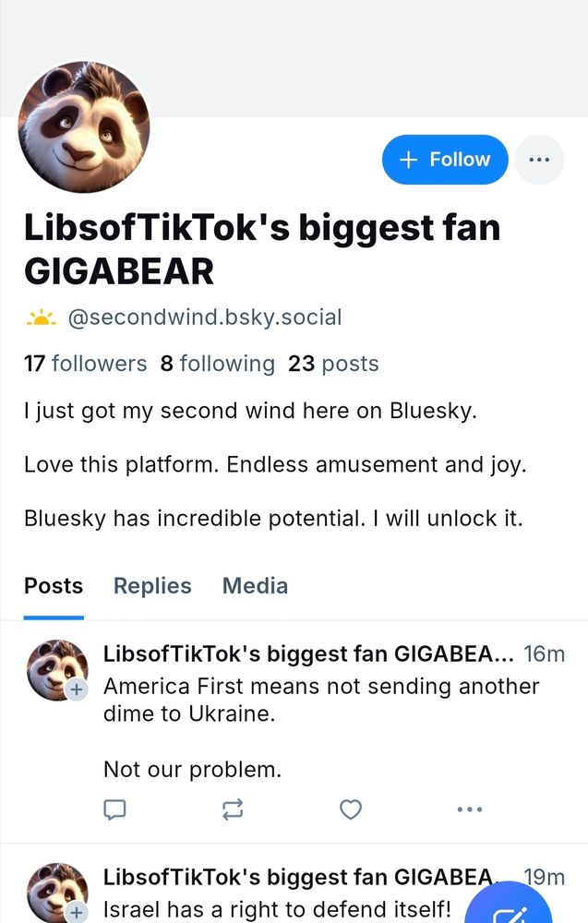Click the reply speech bubble icon on Ukraine post
588x923 pixels.
click(114, 809)
